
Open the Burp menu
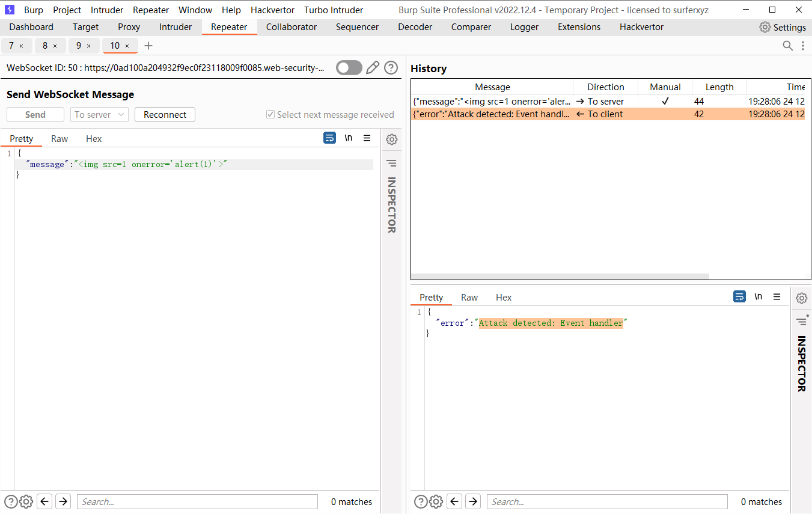pos(34,10)
